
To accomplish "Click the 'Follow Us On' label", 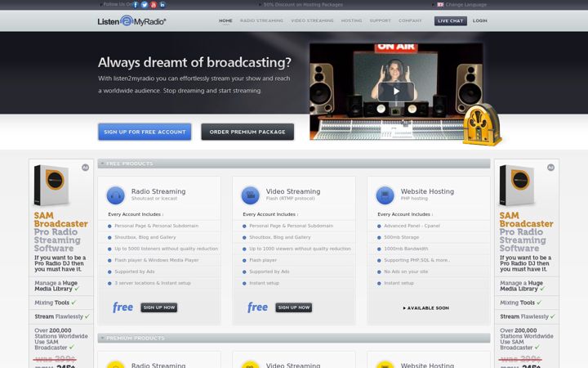I will tap(118, 5).
